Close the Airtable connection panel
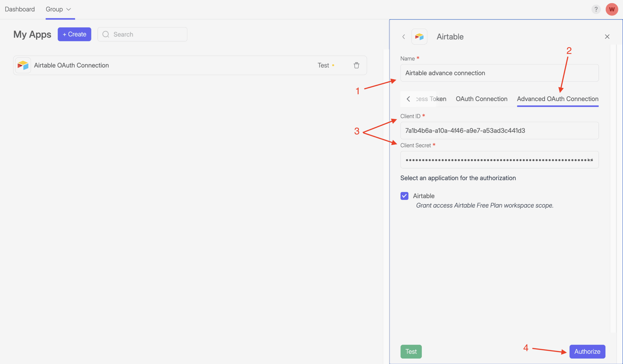This screenshot has height=364, width=623. pyautogui.click(x=607, y=37)
